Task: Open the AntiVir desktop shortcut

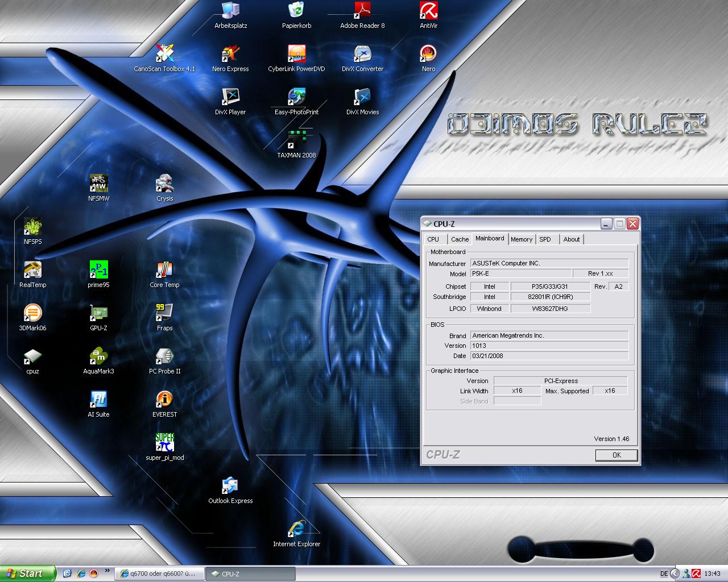Action: (x=428, y=15)
